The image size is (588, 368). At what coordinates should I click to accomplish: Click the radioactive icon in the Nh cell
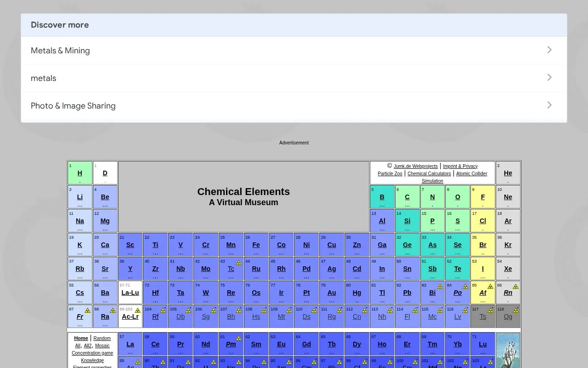pos(390,310)
